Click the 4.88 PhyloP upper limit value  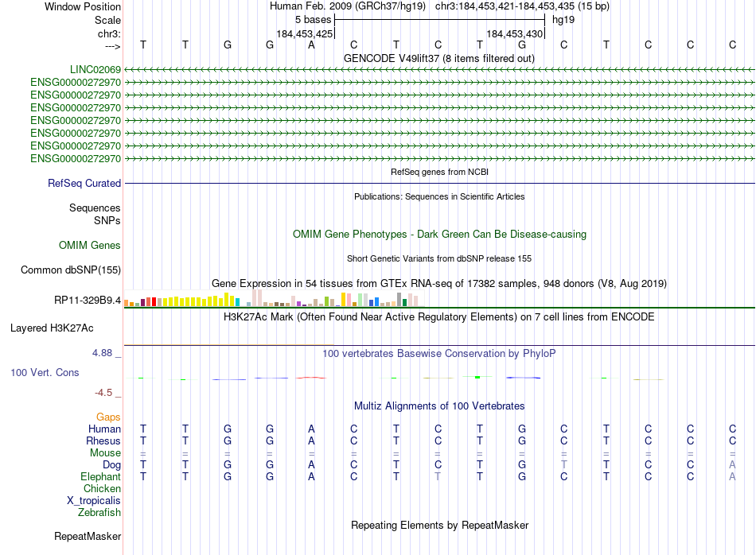click(x=102, y=353)
